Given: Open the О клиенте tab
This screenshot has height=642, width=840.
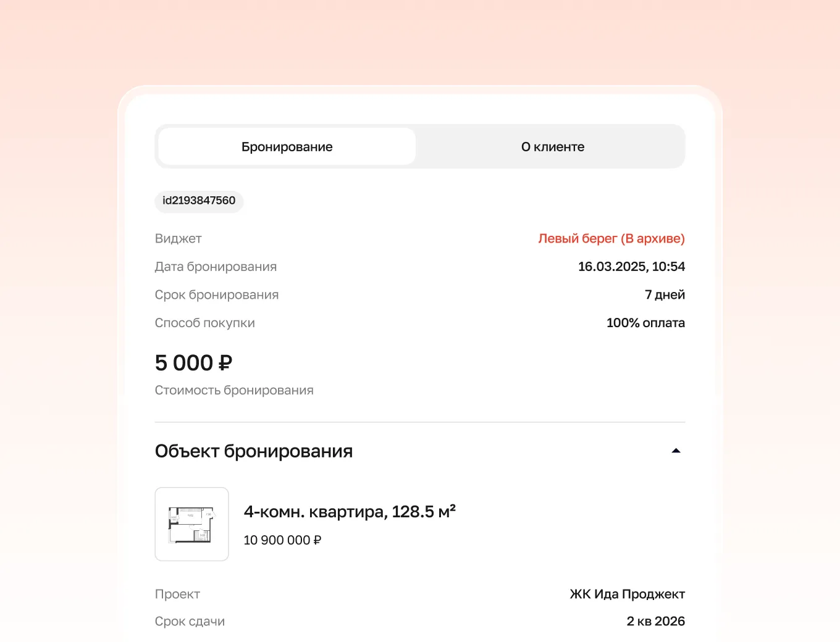Looking at the screenshot, I should [552, 146].
